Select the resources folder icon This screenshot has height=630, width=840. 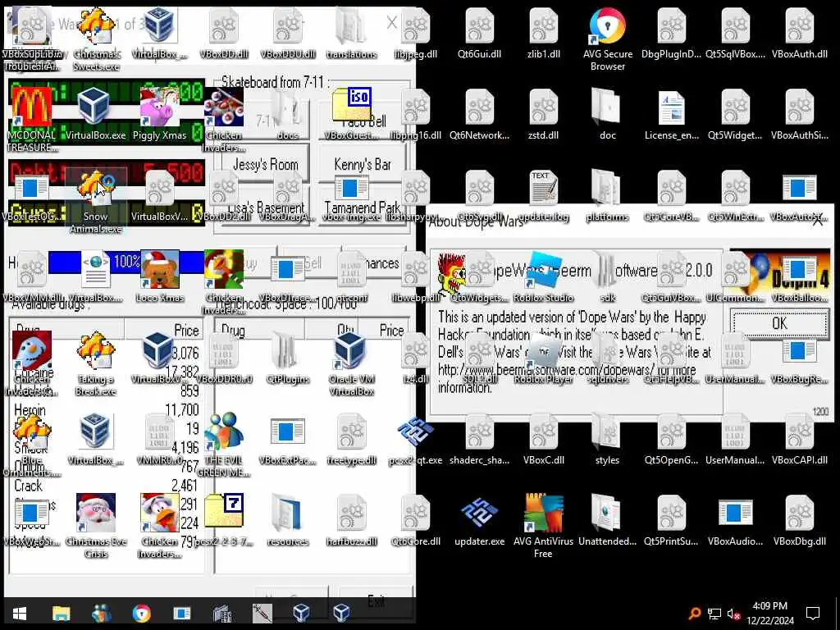(288, 519)
